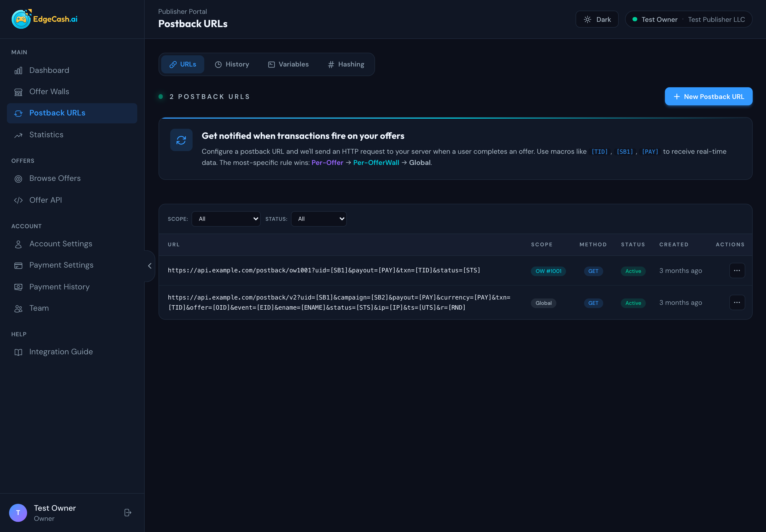Open Payment Settings
Screen dimensions: 766x532
(x=72, y=265)
